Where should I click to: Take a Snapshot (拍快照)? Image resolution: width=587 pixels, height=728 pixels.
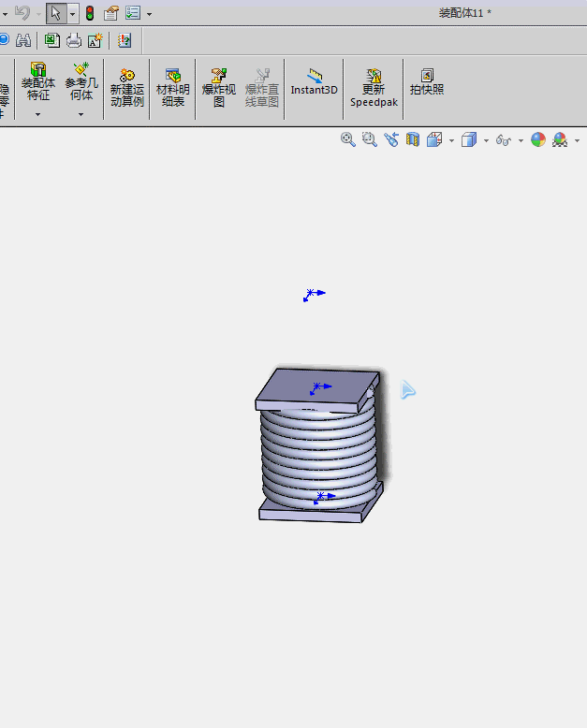point(427,82)
